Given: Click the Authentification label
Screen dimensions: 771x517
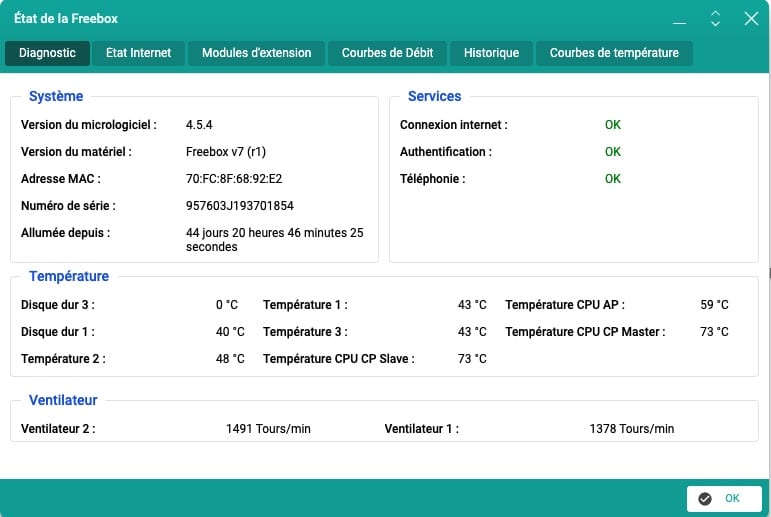Looking at the screenshot, I should click(x=445, y=152).
